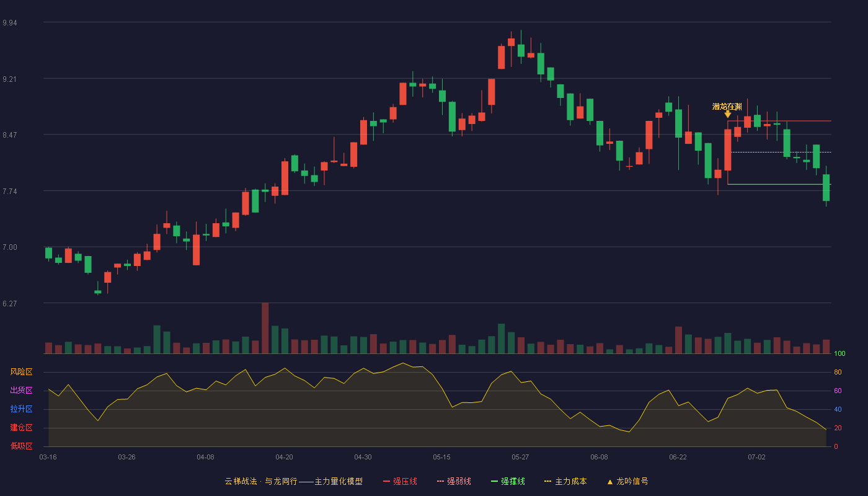Click the red strong-pressure line on the chart
868x496 pixels.
(x=779, y=121)
